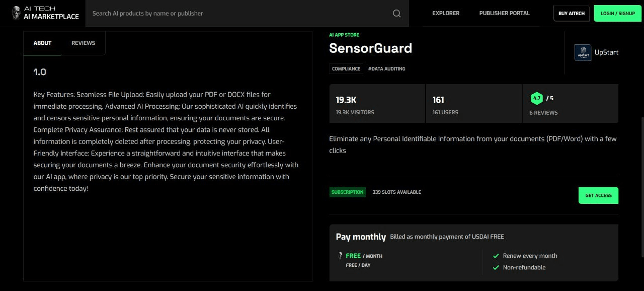Select the About tab
644x291 pixels.
[x=42, y=43]
